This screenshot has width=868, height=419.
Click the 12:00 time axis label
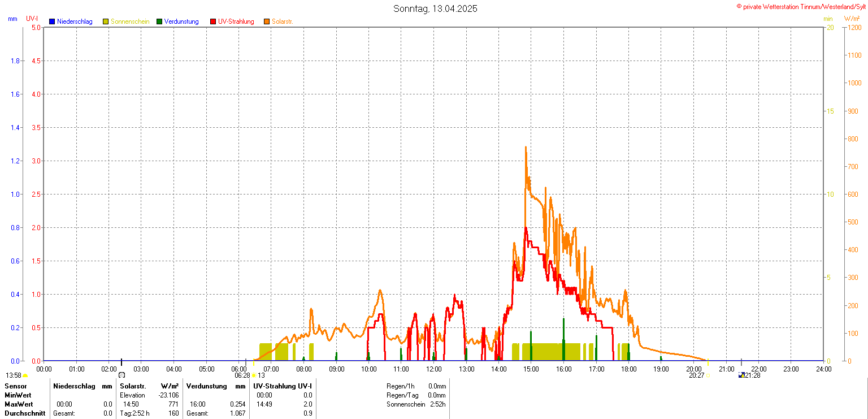pos(434,369)
